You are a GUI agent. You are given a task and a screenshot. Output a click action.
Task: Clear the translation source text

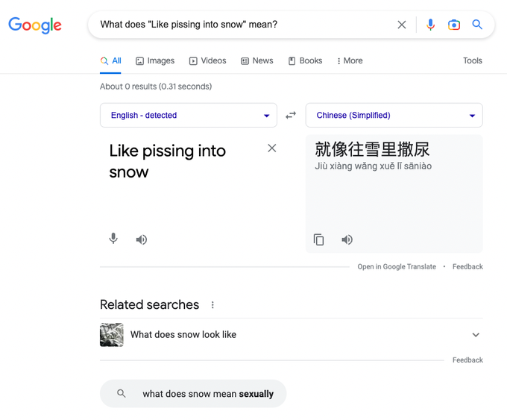coord(272,148)
